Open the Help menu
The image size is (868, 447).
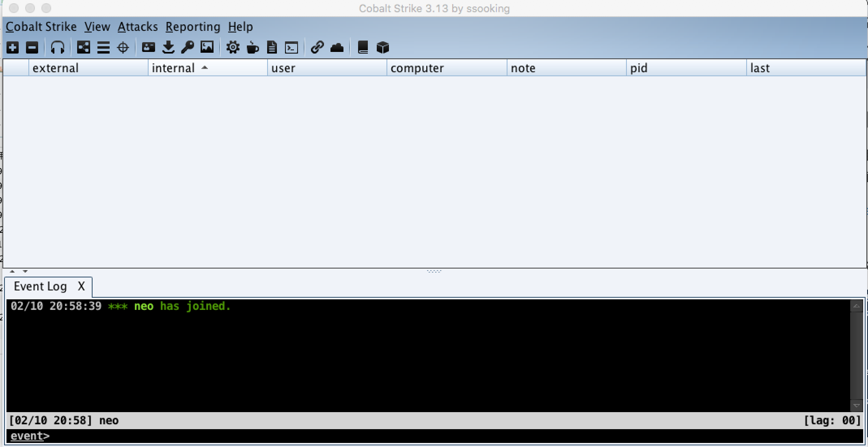click(x=240, y=27)
